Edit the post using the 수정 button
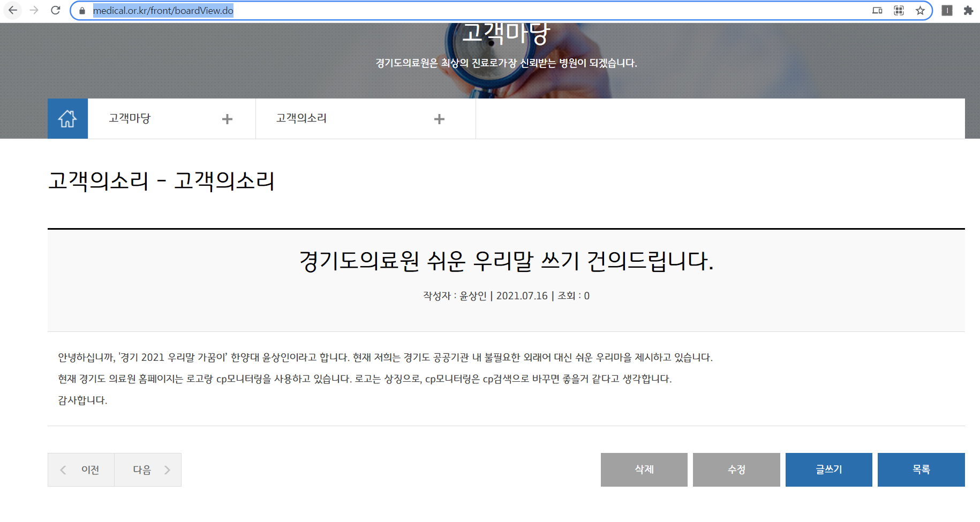The image size is (980, 522). 736,470
